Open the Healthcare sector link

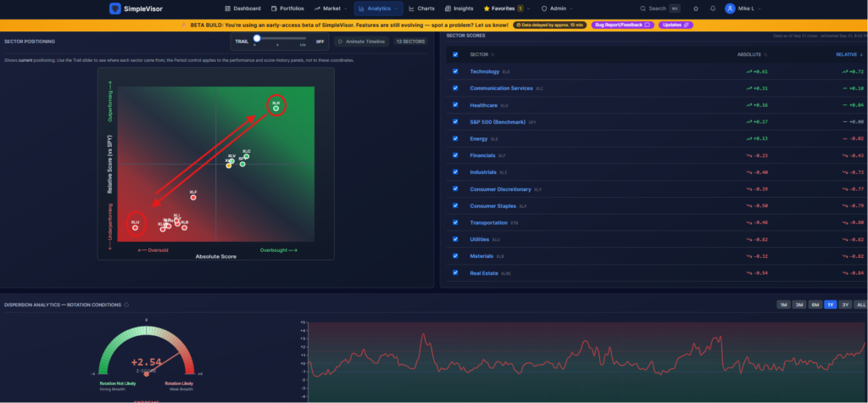tap(483, 104)
